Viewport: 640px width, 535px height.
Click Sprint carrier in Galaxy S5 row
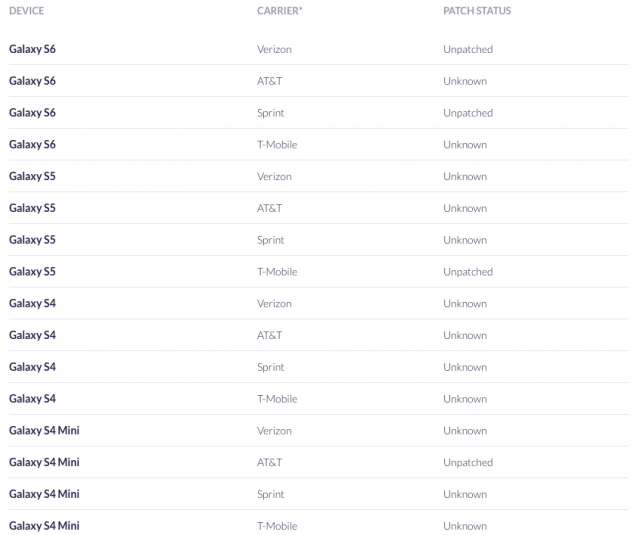coord(270,240)
